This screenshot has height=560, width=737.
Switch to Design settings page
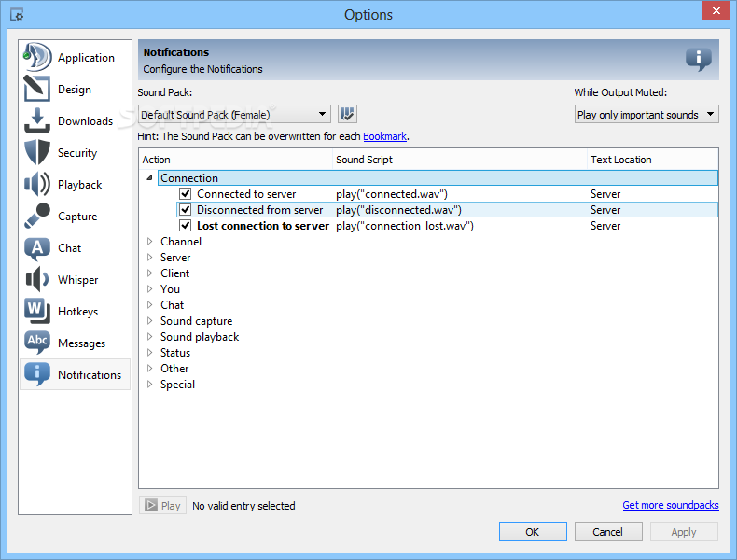76,89
